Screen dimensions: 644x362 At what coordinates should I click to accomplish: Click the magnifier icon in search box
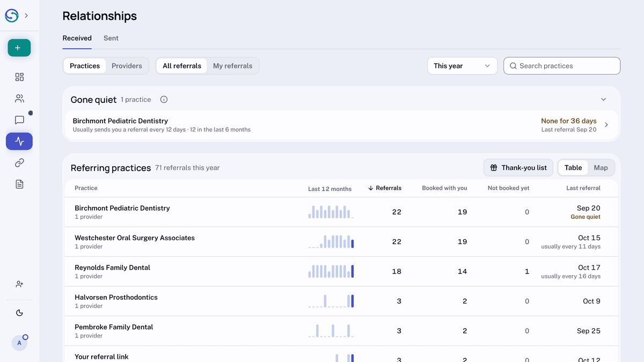pyautogui.click(x=513, y=66)
